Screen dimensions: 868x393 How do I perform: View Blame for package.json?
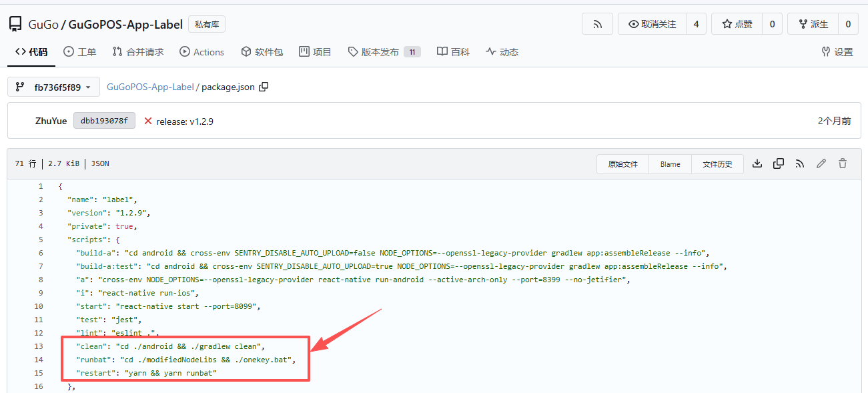670,164
